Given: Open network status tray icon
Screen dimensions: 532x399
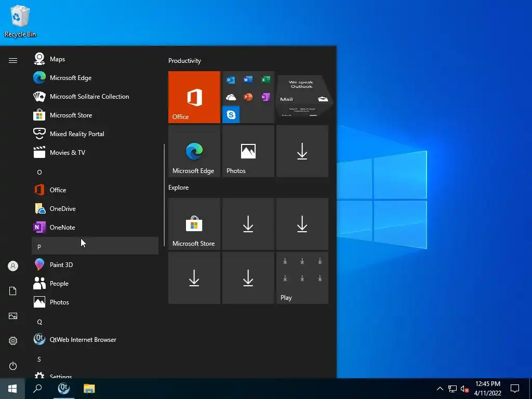Looking at the screenshot, I should [x=453, y=389].
